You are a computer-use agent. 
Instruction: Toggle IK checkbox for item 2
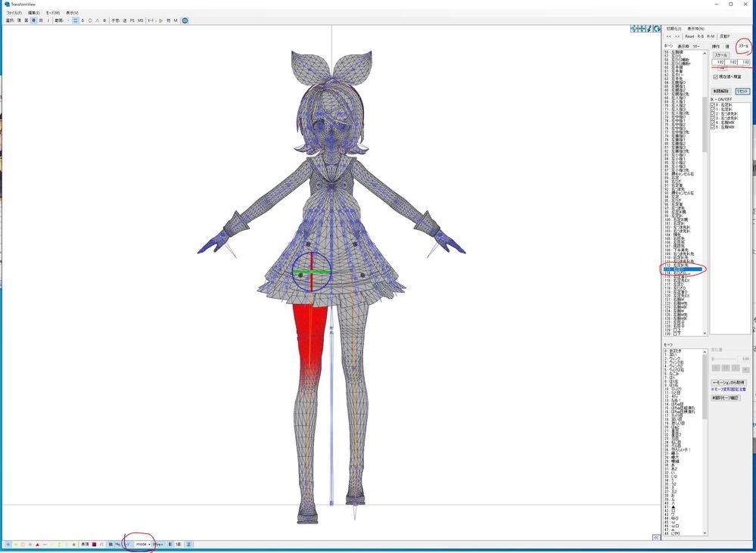713,113
